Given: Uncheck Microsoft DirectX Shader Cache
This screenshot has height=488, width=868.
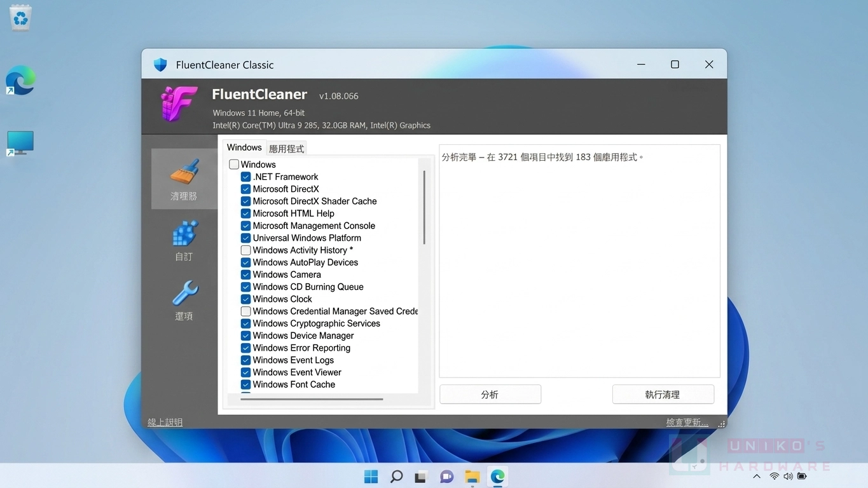Looking at the screenshot, I should [x=245, y=201].
